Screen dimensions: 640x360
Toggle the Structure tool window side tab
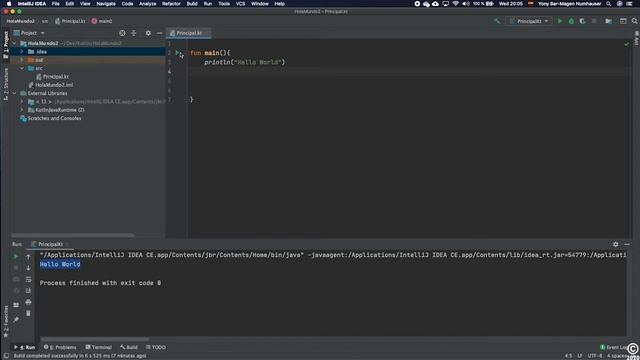[x=6, y=84]
